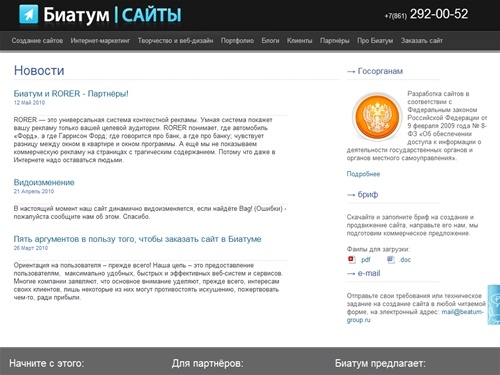Click the footer heading Начните с этого:
This screenshot has height=375, width=500.
point(47,363)
